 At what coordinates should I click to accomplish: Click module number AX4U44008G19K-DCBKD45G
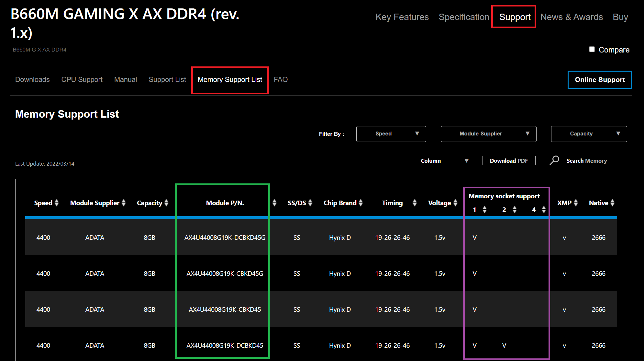pos(225,238)
